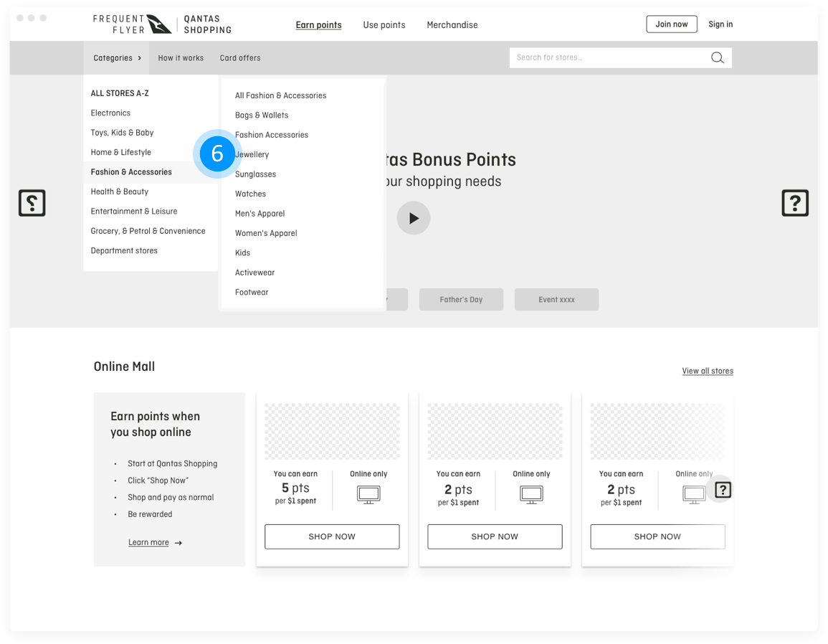828x644 pixels.
Task: Click the arrow next to Learn more
Action: [x=179, y=543]
